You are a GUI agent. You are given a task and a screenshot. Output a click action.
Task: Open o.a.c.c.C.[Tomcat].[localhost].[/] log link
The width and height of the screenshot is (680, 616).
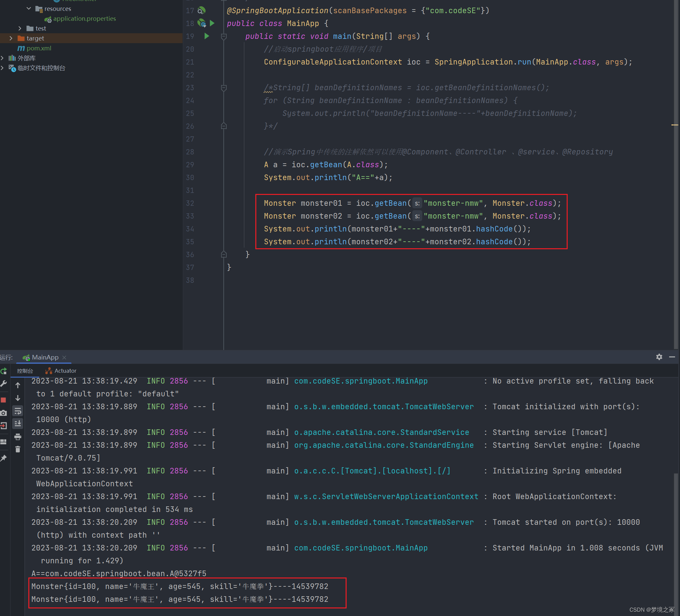click(372, 471)
